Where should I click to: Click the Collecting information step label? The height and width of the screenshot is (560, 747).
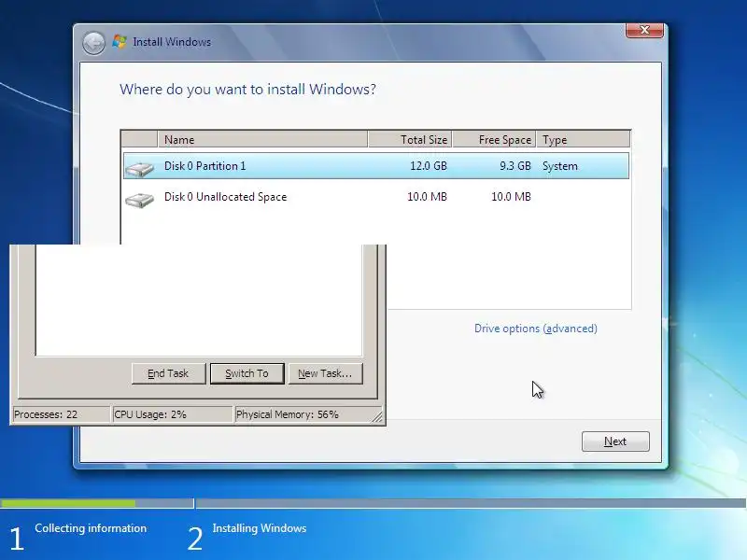91,528
